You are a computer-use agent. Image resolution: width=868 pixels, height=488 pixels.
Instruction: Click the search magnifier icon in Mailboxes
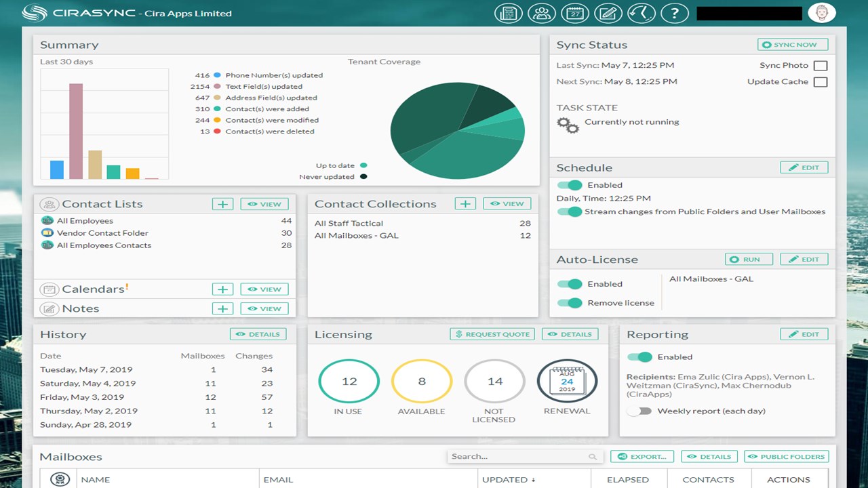point(593,457)
